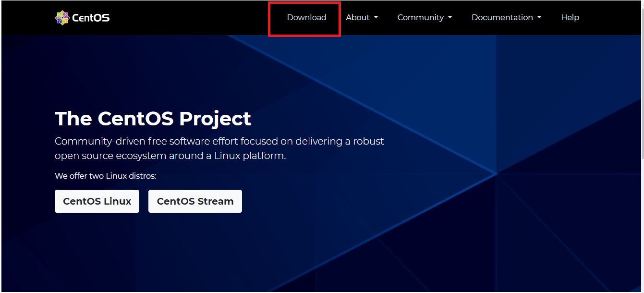
Task: Expand the Community dropdown menu
Action: pos(425,17)
